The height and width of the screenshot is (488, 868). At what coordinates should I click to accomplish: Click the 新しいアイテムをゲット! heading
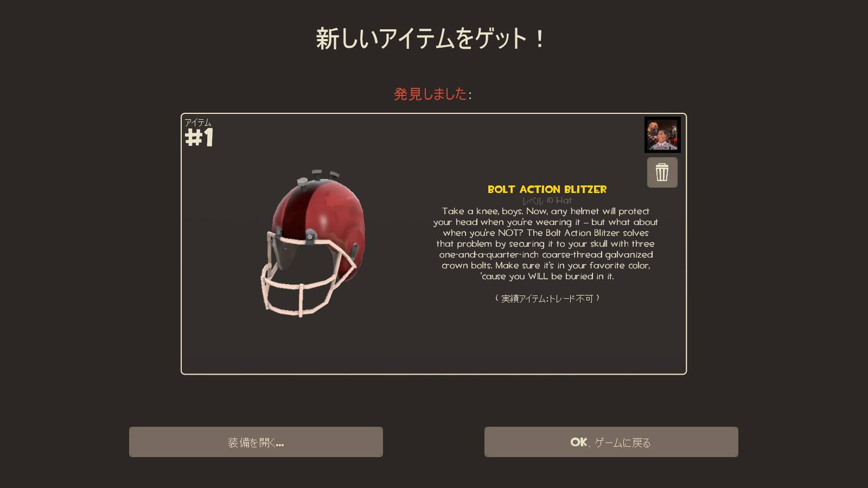point(431,39)
